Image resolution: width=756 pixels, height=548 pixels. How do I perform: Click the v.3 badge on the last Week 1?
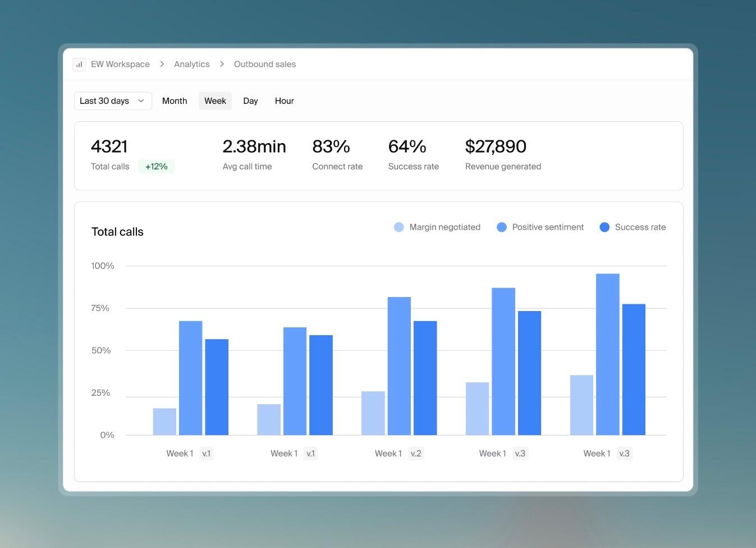click(x=624, y=453)
